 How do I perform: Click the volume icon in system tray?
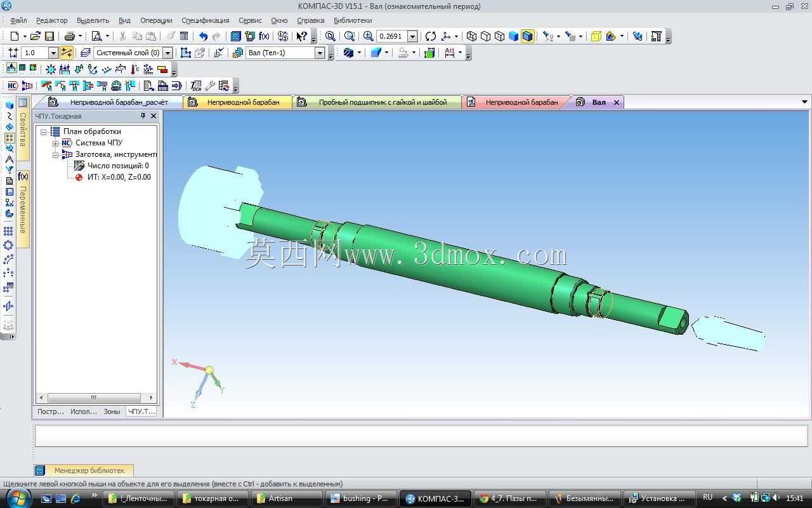point(776,498)
